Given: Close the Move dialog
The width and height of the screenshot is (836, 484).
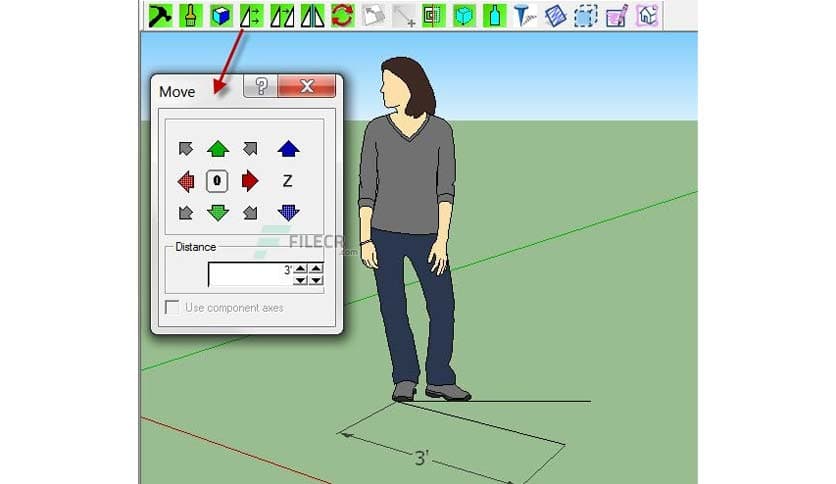Looking at the screenshot, I should pyautogui.click(x=307, y=86).
